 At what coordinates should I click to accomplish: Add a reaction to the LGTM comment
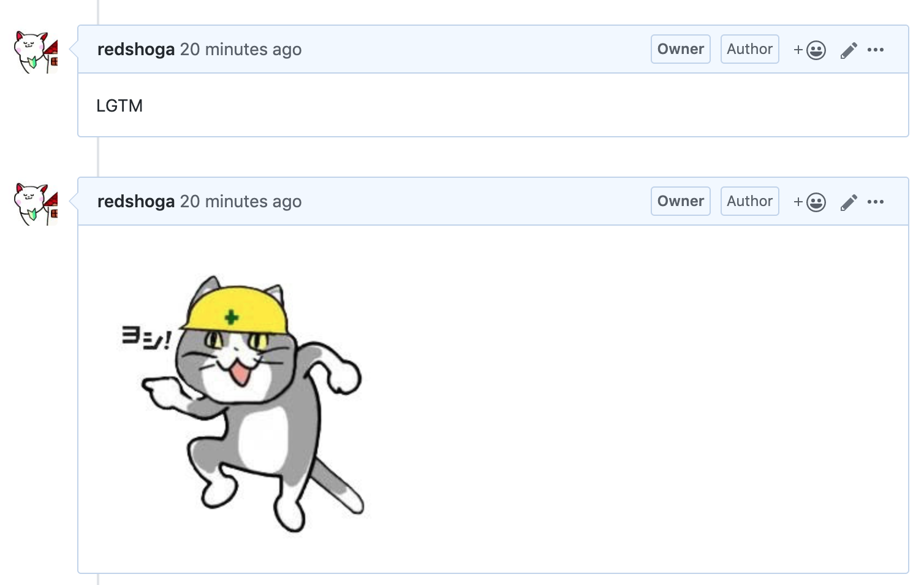click(x=810, y=50)
